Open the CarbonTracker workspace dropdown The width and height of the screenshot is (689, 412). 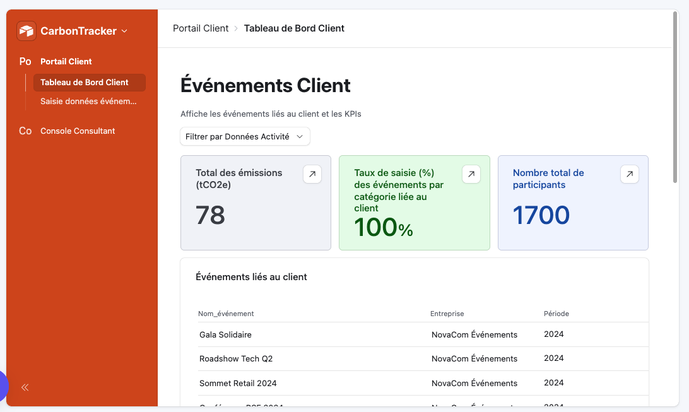(124, 32)
